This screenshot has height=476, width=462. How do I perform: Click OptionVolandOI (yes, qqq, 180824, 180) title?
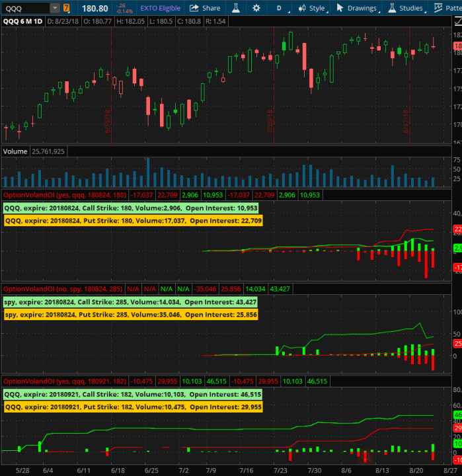[x=65, y=195]
